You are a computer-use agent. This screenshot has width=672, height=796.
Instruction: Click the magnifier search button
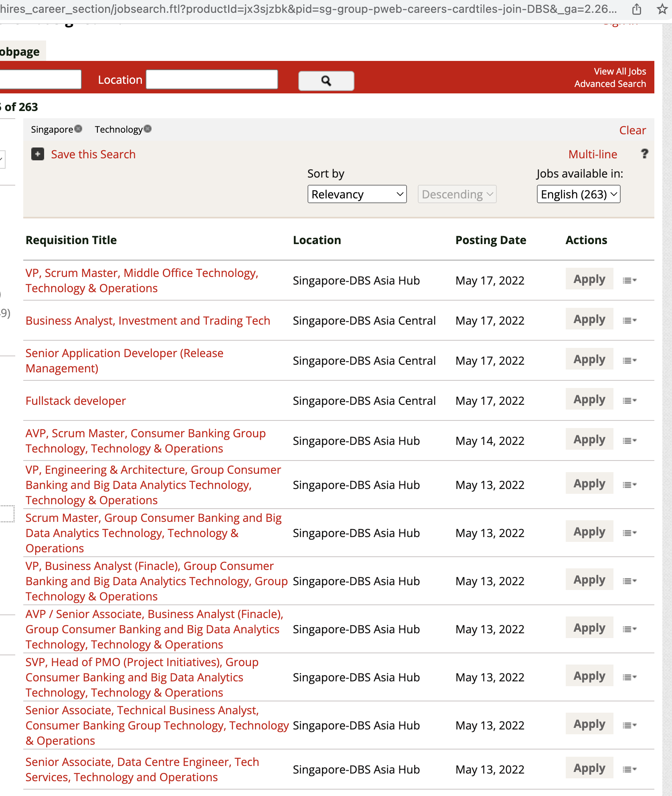(x=326, y=81)
